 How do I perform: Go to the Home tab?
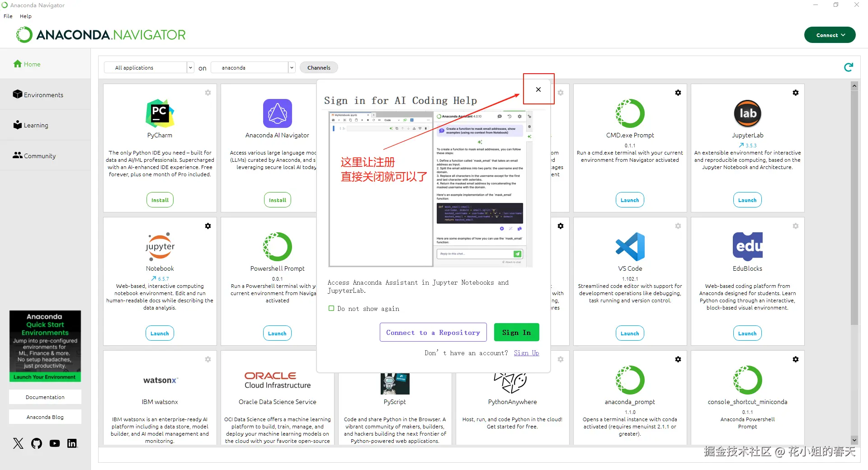45,64
